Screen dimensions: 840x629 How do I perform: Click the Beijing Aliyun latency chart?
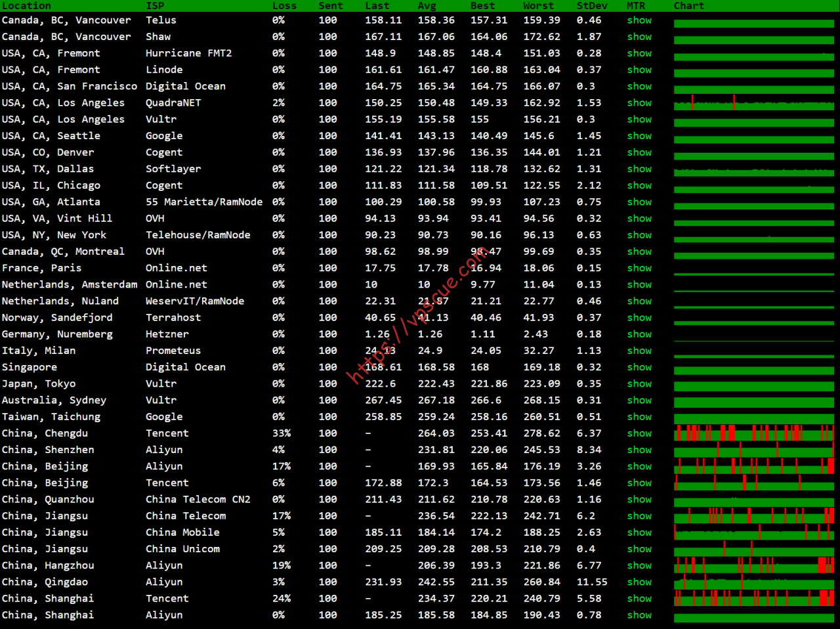click(x=754, y=466)
